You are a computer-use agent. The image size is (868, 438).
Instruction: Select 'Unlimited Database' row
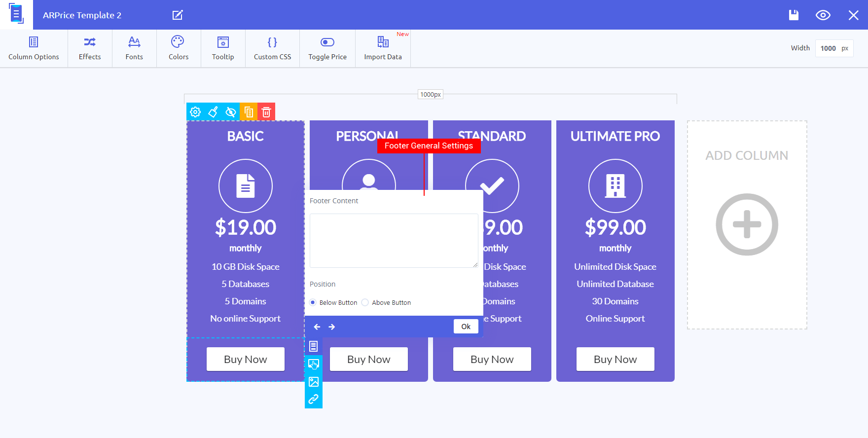[615, 284]
